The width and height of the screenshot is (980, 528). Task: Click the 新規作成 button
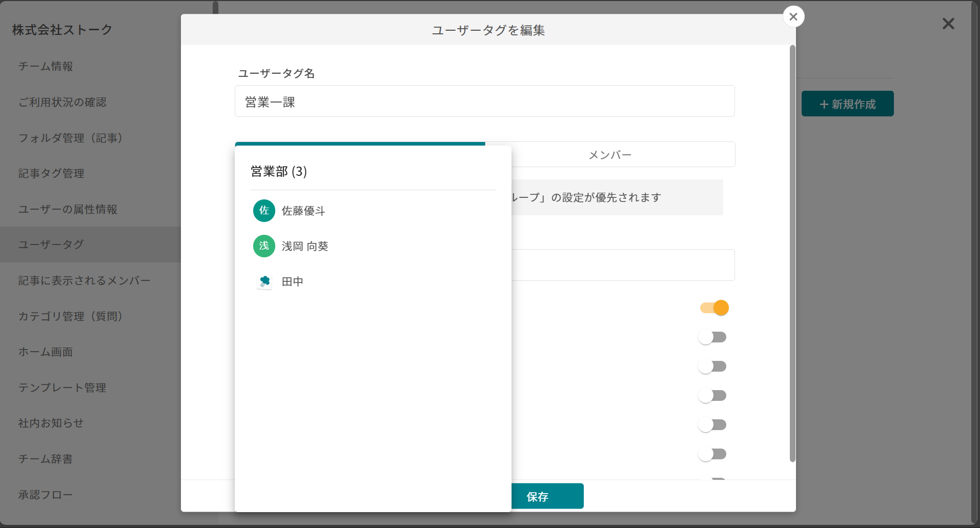pyautogui.click(x=847, y=104)
